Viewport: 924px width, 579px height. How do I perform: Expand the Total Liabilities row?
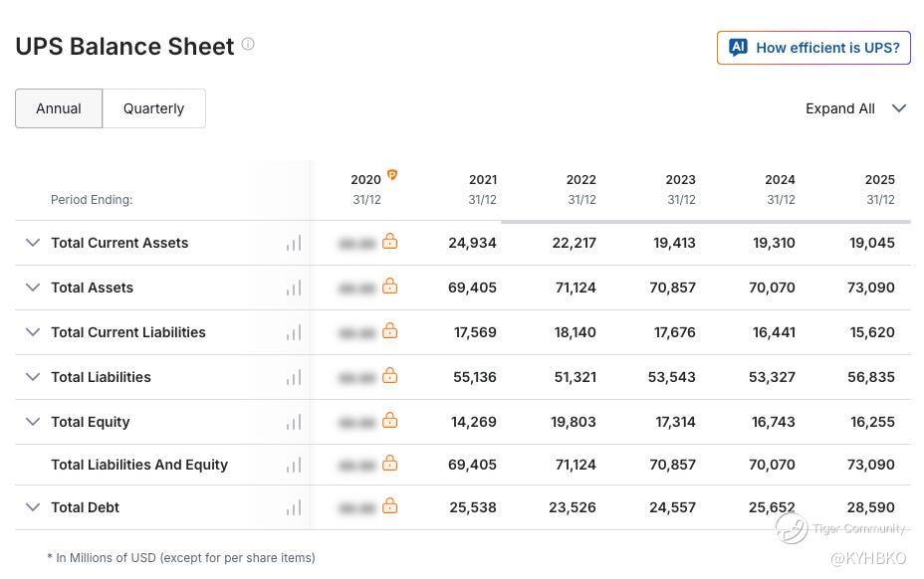(33, 377)
